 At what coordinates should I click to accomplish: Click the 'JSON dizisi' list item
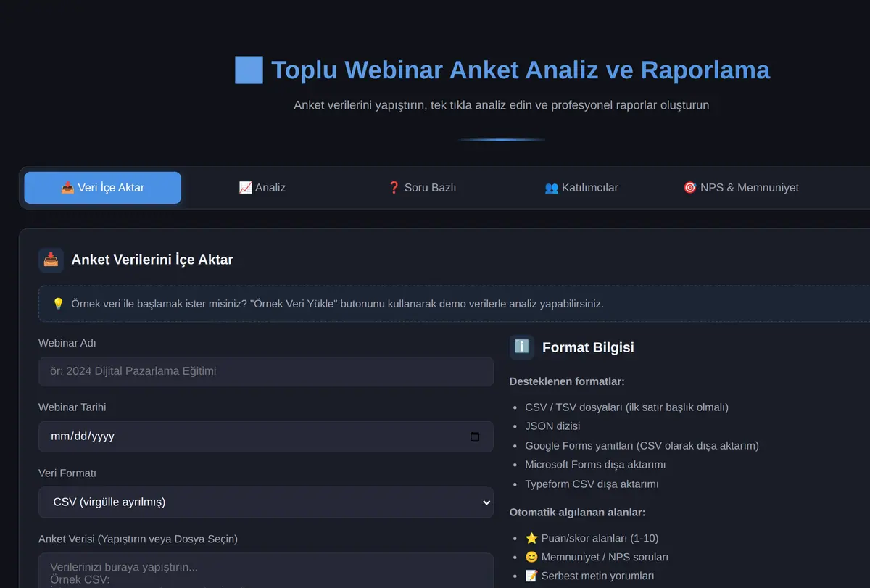(x=552, y=426)
